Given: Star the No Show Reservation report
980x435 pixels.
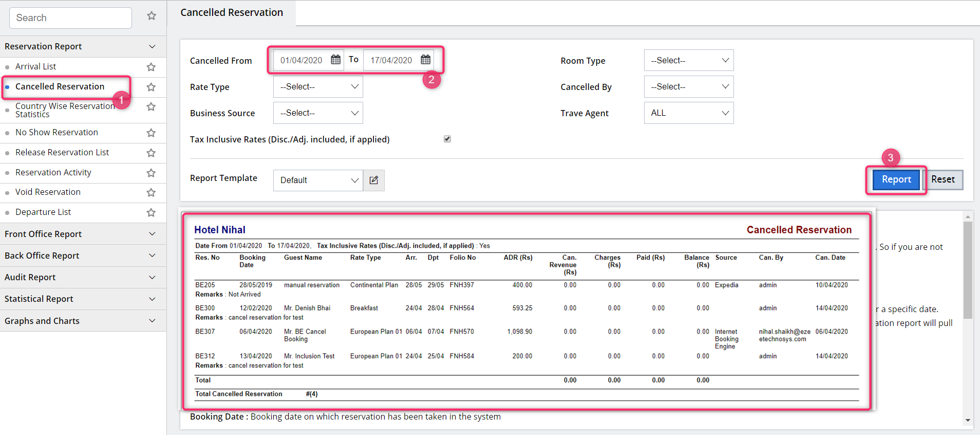Looking at the screenshot, I should (151, 133).
